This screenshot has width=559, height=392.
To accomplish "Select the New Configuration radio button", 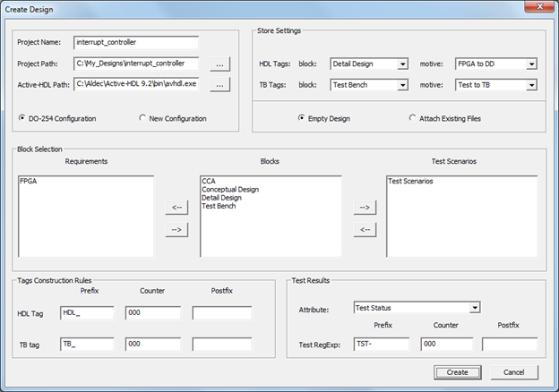I will pyautogui.click(x=142, y=118).
